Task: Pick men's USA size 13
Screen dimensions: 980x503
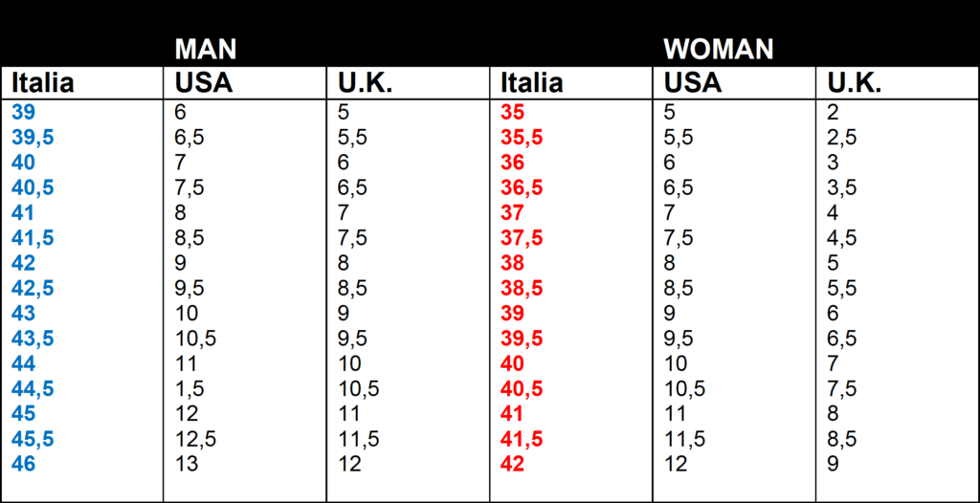Action: (187, 463)
